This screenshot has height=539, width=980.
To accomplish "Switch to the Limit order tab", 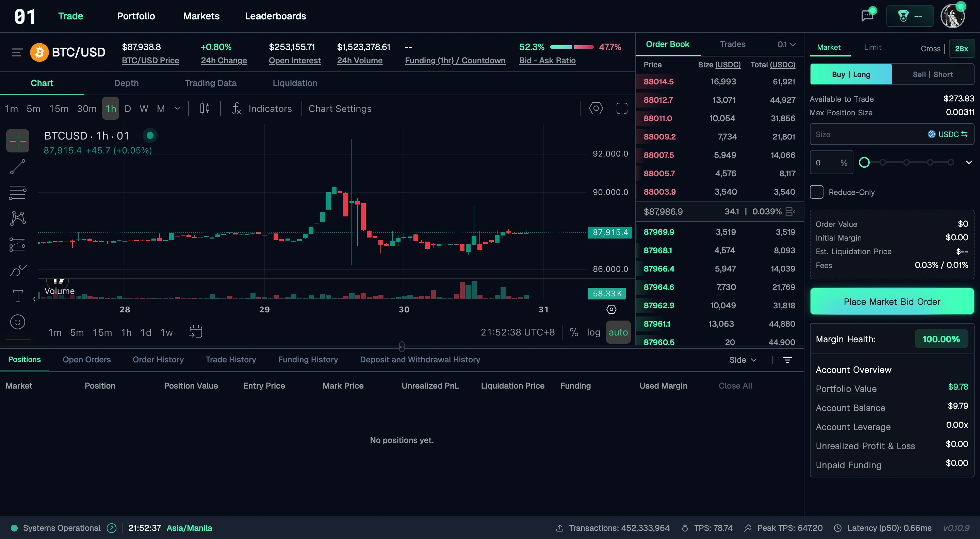I will pos(872,47).
